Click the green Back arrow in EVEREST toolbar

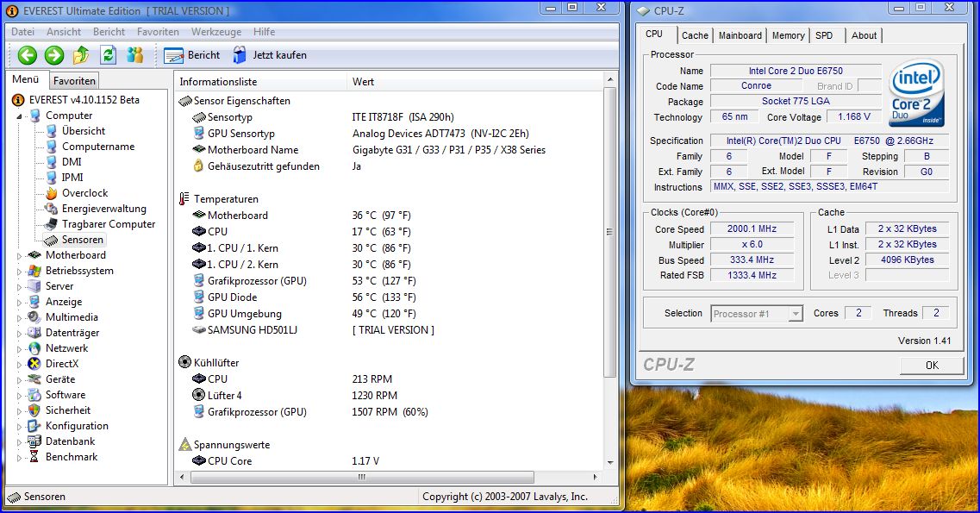click(27, 55)
